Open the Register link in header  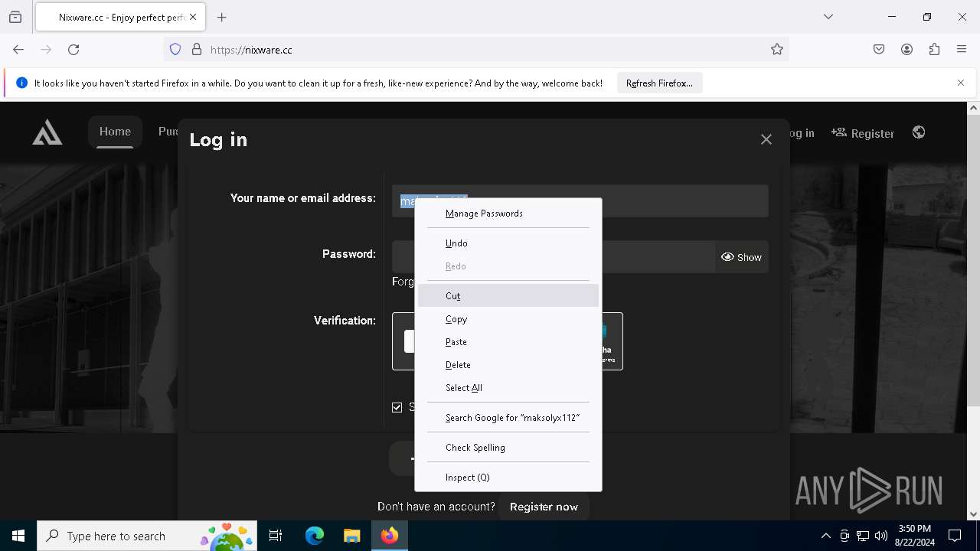[863, 133]
